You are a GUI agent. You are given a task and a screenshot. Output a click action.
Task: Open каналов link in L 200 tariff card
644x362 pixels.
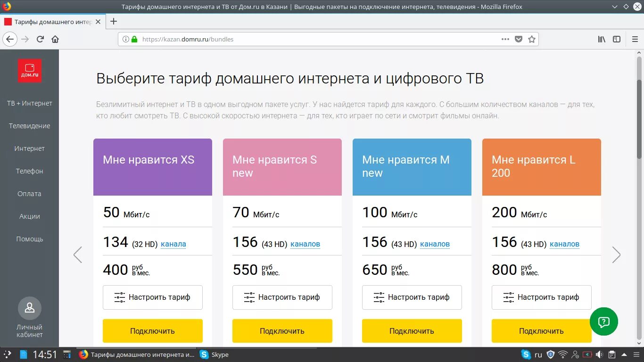[565, 244]
